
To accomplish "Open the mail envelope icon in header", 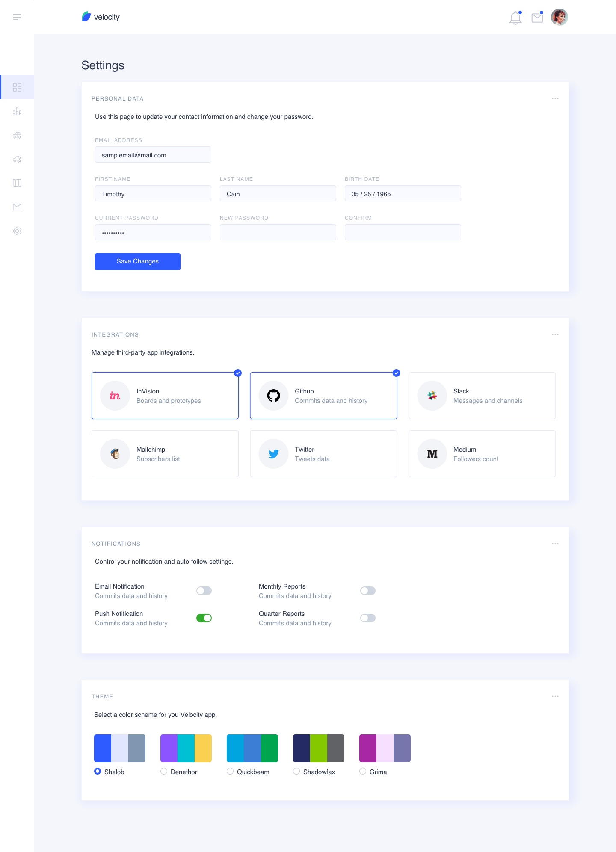I will [537, 18].
